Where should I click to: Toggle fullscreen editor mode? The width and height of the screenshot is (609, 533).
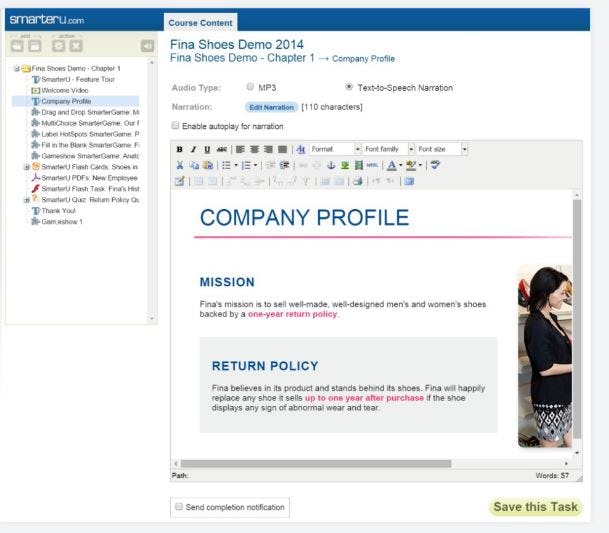point(409,181)
